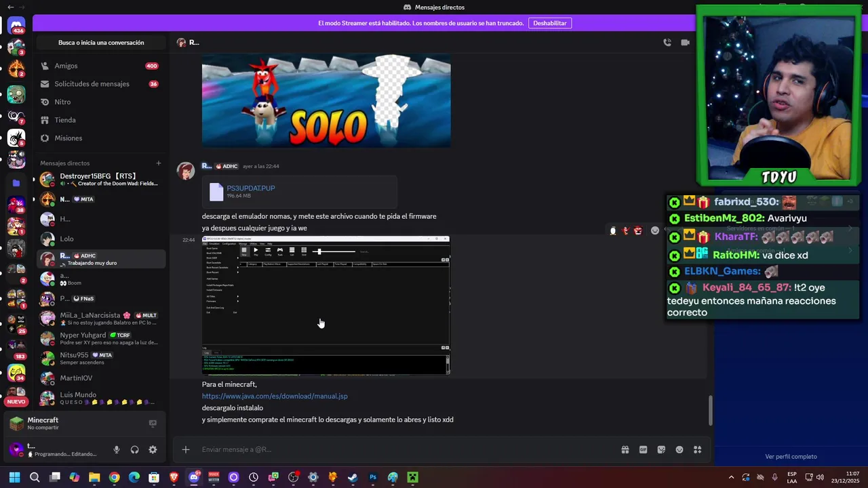Open the volume control in system tray
Screen dimensions: 868x488
(821, 477)
